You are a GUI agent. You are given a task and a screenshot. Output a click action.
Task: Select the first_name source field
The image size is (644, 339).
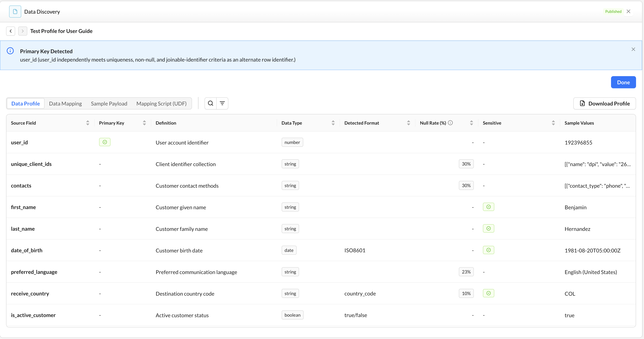point(23,207)
